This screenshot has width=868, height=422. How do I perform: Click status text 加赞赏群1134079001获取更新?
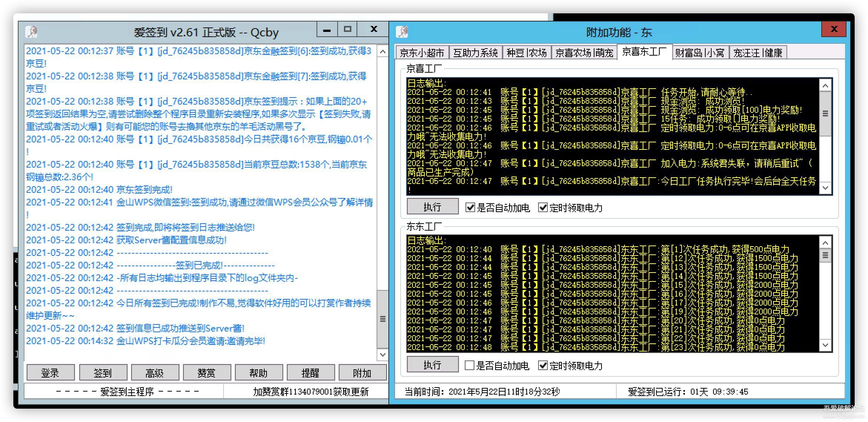tap(311, 392)
